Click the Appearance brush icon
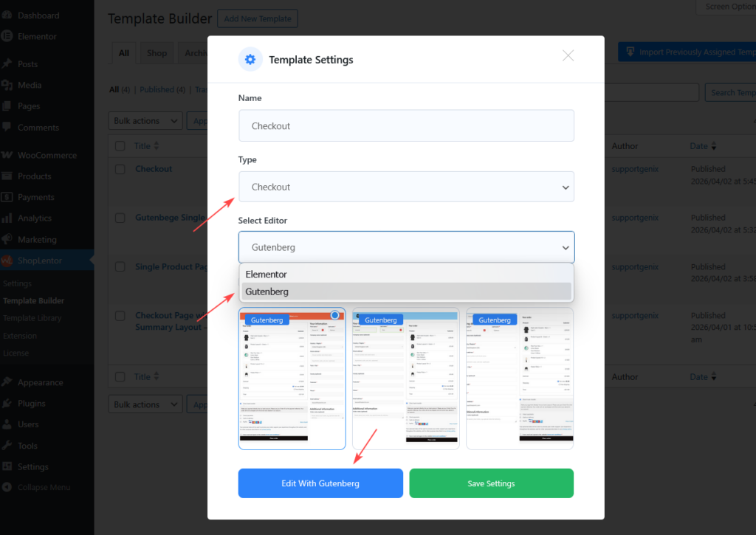This screenshot has width=756, height=535. tap(7, 382)
